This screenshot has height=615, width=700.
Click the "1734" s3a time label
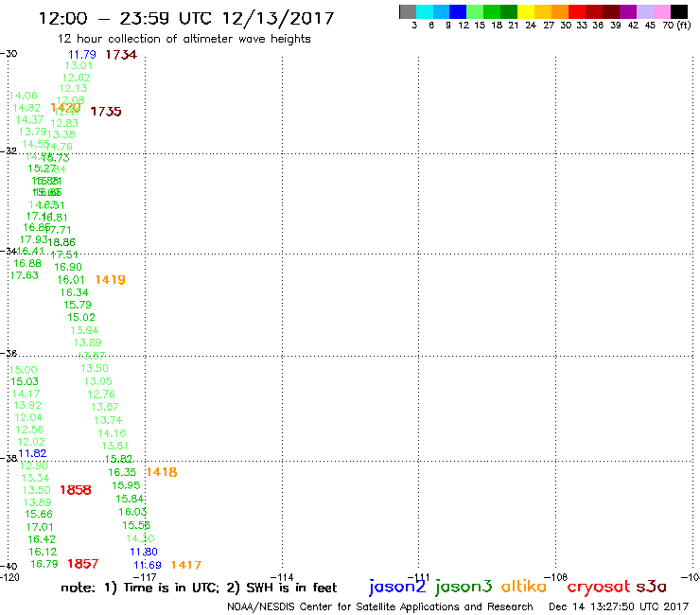[x=121, y=55]
